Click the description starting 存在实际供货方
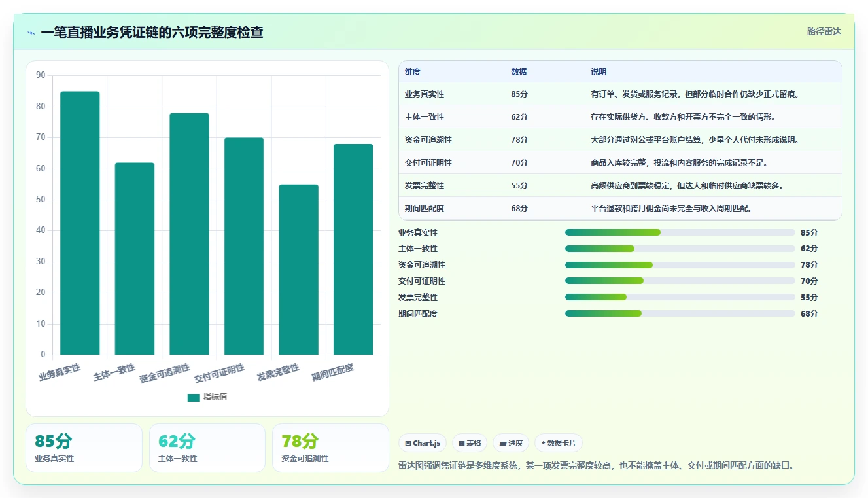Image resolution: width=868 pixels, height=498 pixels. coord(683,117)
